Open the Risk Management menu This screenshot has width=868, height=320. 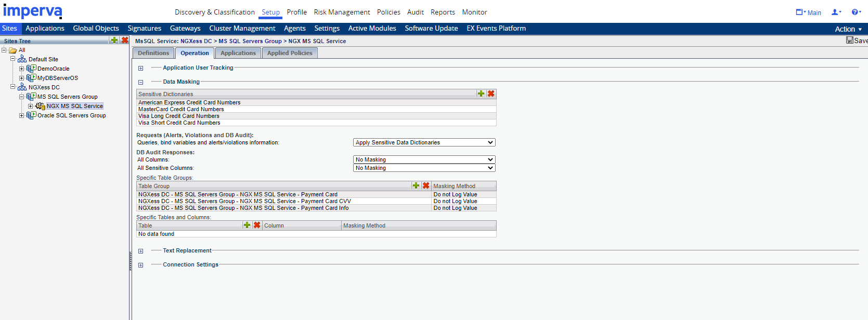point(342,12)
